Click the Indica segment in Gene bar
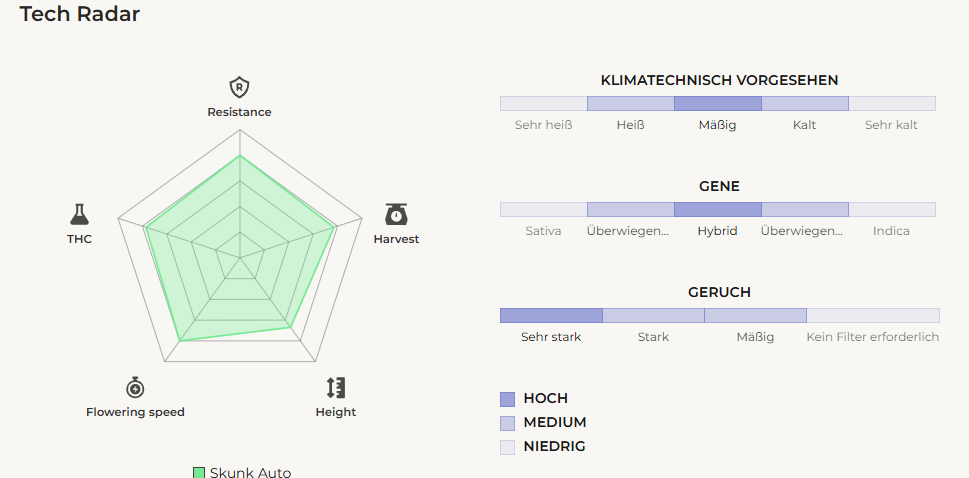The height and width of the screenshot is (478, 969). (891, 210)
